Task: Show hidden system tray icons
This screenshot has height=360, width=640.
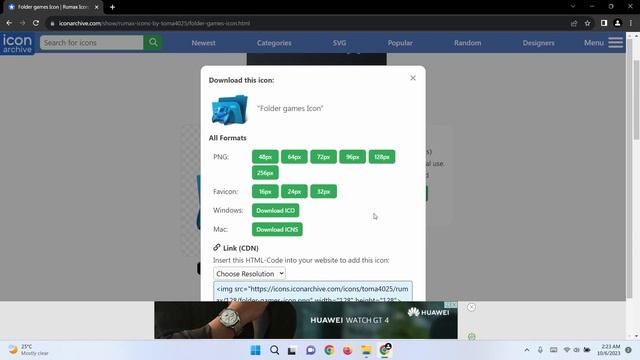Action: 527,350
